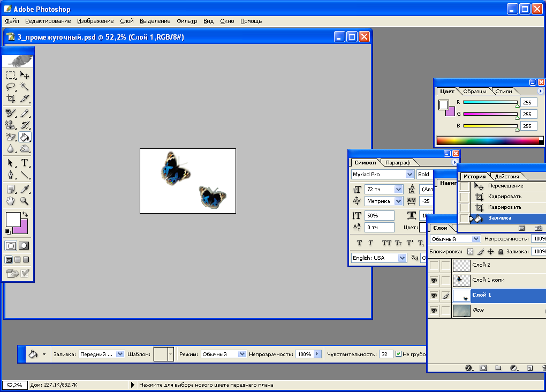Switch to the Параграф tab
This screenshot has width=546, height=392.
click(398, 162)
